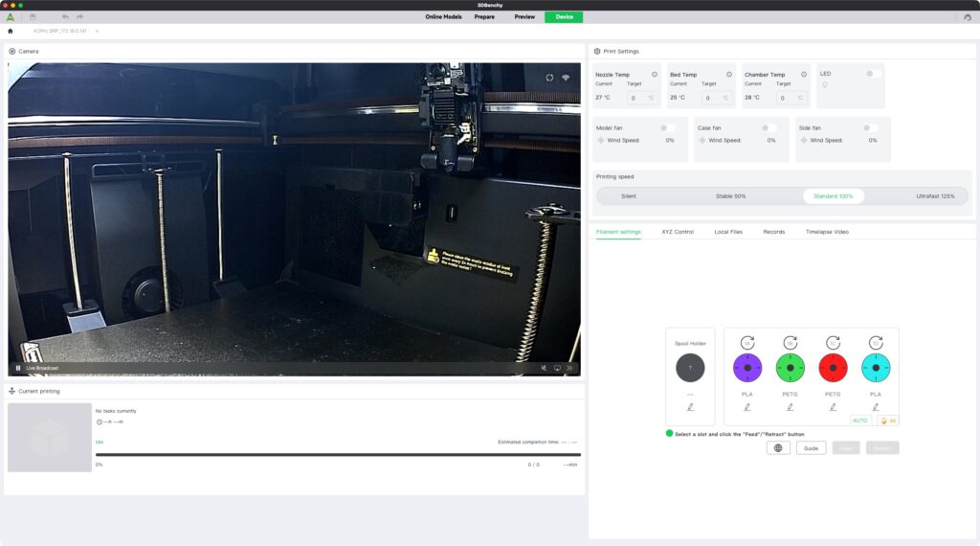Go to home tab icon
The width and height of the screenshot is (980, 546).
pyautogui.click(x=11, y=31)
